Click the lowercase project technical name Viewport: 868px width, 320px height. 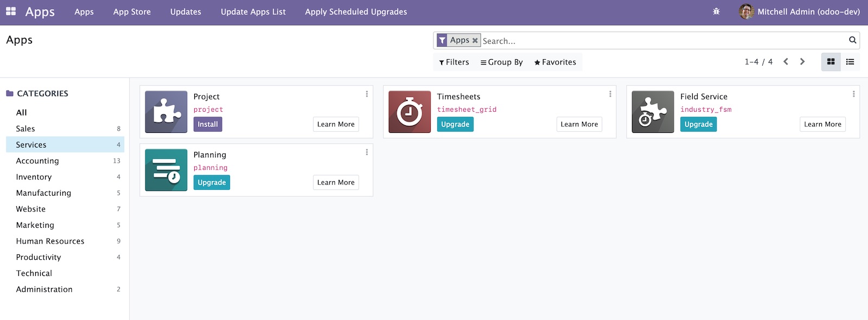pos(208,110)
